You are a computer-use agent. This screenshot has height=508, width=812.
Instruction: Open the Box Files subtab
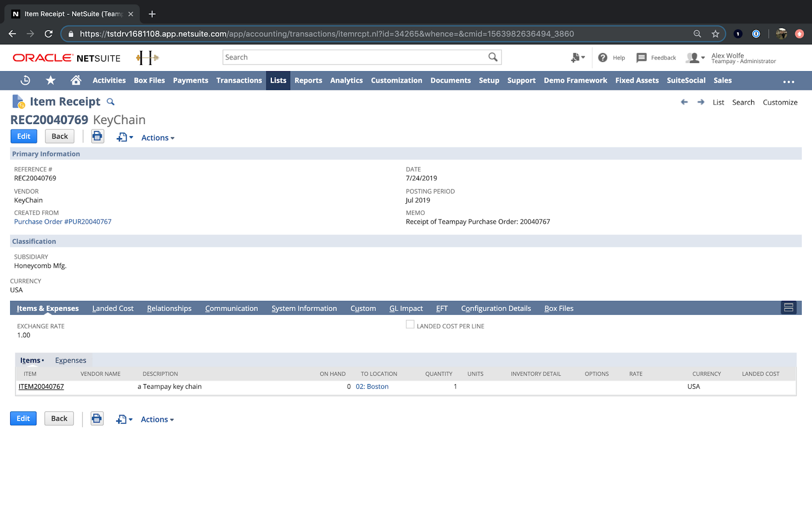[559, 308]
